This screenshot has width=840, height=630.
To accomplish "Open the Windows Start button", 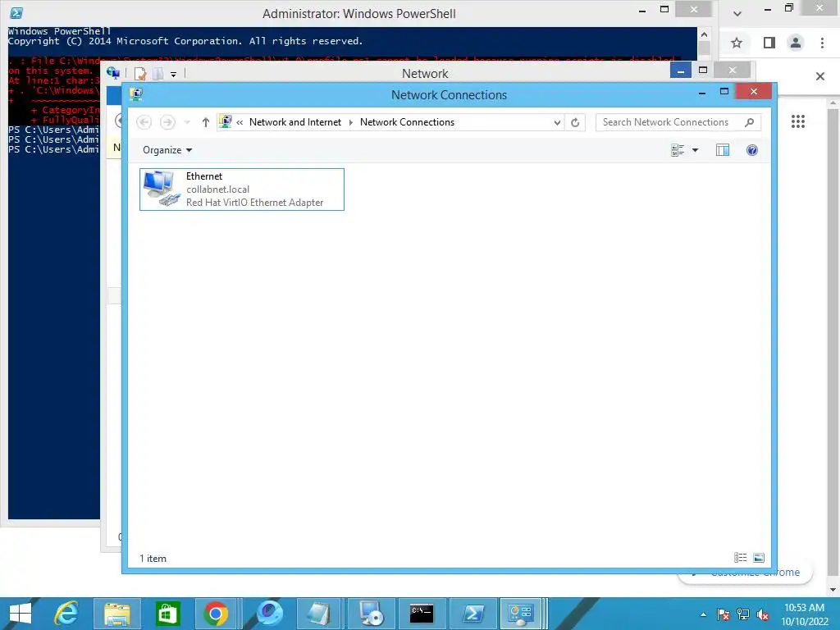I will coord(21,614).
